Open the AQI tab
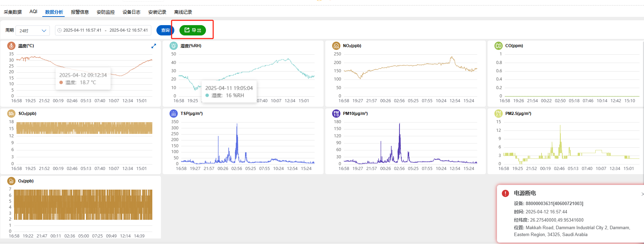Viewport: 644px width, 244px height. point(33,12)
